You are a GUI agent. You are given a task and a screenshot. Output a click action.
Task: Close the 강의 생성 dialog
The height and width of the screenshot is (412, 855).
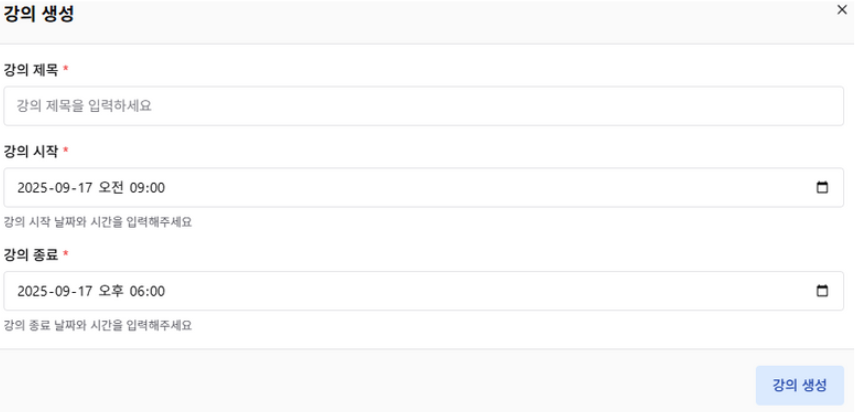click(x=841, y=9)
